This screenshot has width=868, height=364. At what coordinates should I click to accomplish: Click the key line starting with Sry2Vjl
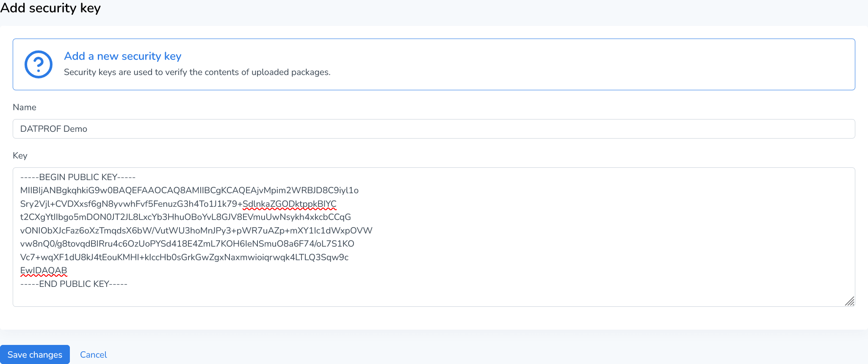point(127,204)
